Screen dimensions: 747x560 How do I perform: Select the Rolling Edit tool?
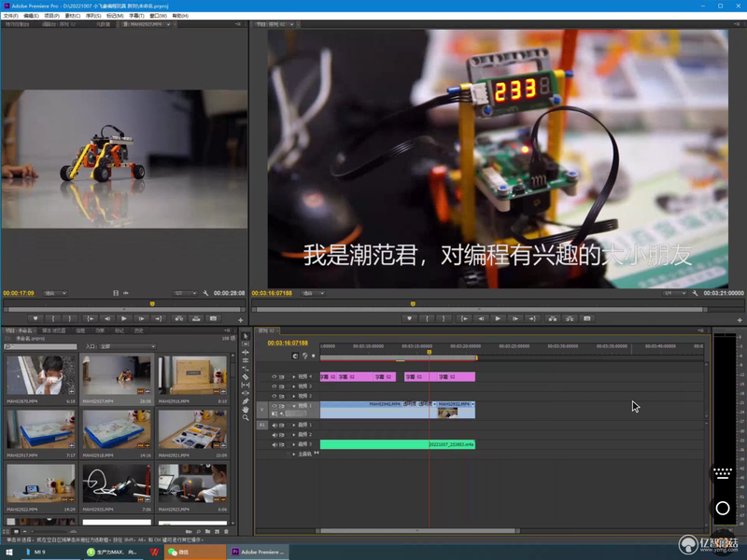pyautogui.click(x=246, y=360)
